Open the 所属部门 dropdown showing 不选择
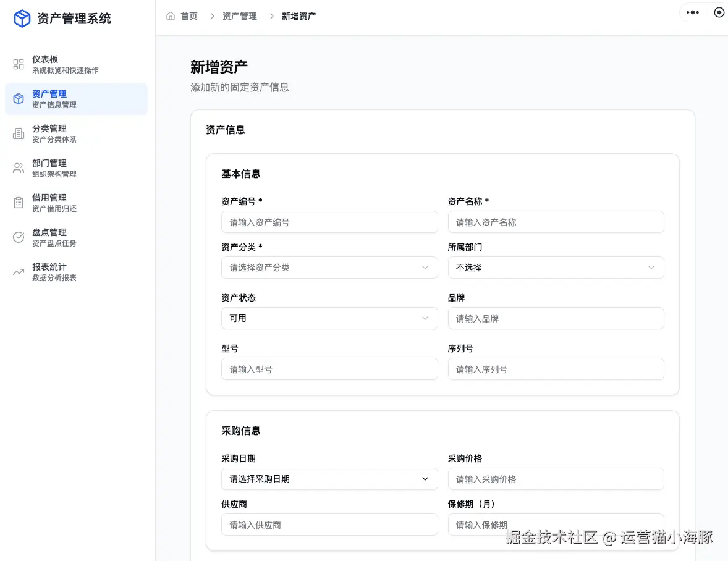 click(x=556, y=268)
